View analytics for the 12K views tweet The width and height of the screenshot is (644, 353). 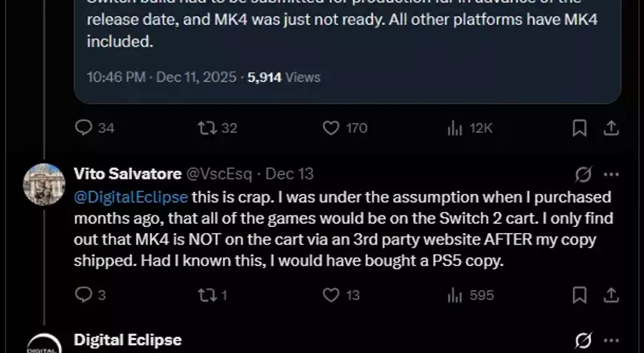click(x=455, y=128)
